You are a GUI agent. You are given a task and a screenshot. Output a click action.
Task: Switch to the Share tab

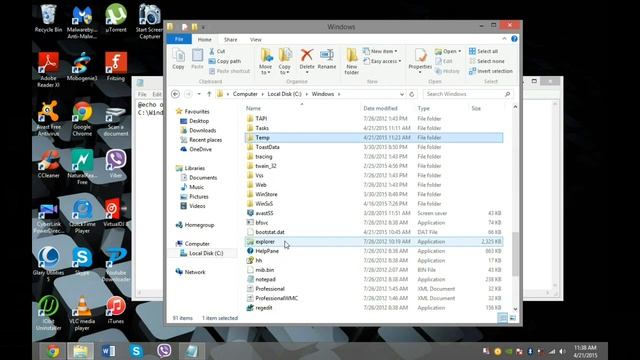click(231, 40)
